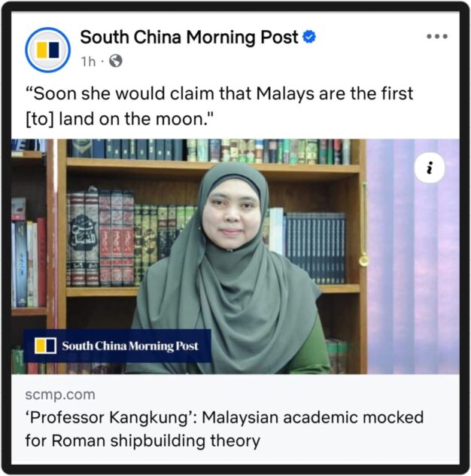Click the '[to] land on the moon' line
This screenshot has width=471, height=476.
[120, 119]
